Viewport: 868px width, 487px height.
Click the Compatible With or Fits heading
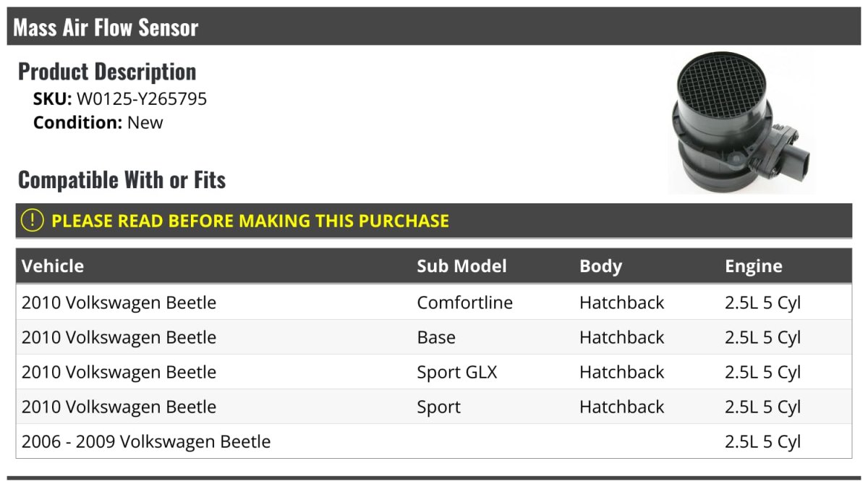click(x=122, y=179)
